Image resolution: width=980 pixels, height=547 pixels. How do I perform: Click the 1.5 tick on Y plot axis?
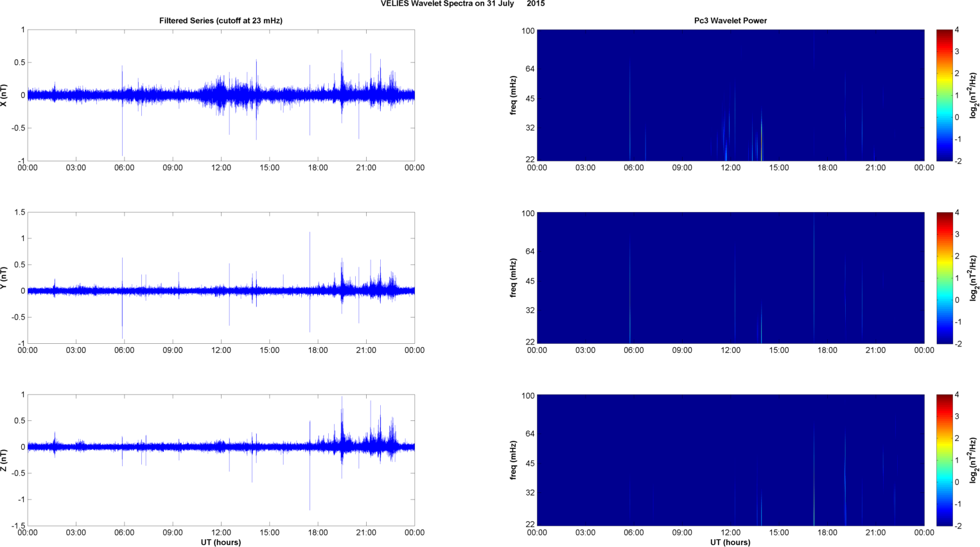click(x=19, y=212)
